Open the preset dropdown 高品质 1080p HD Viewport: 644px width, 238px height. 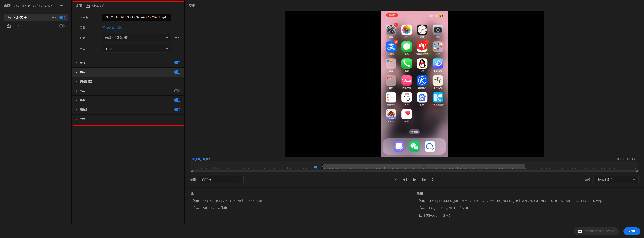click(x=136, y=38)
